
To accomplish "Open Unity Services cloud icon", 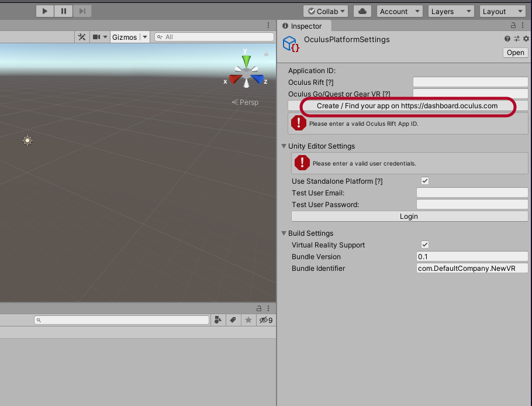I will click(x=362, y=11).
